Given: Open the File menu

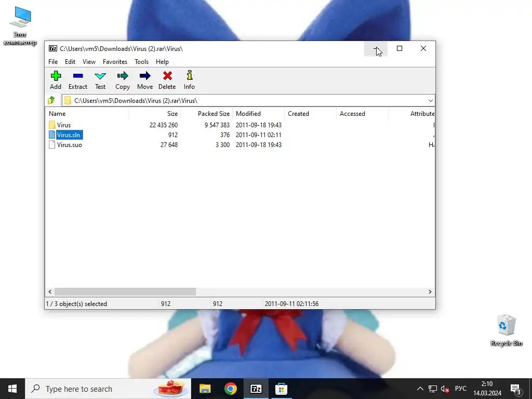Looking at the screenshot, I should [x=53, y=62].
